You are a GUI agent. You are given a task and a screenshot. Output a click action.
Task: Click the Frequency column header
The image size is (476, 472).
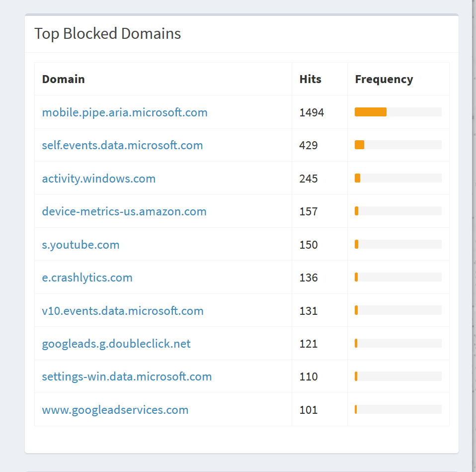coord(384,79)
